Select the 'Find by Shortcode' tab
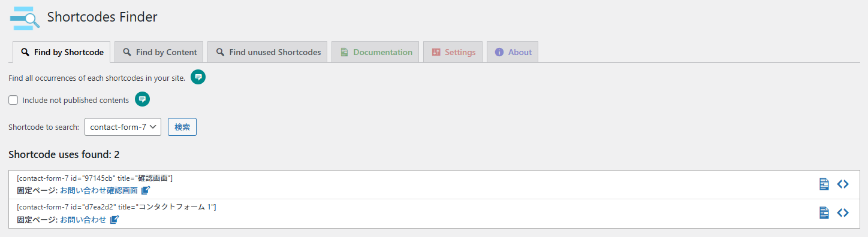Screen dimensions: 868x237 point(62,52)
